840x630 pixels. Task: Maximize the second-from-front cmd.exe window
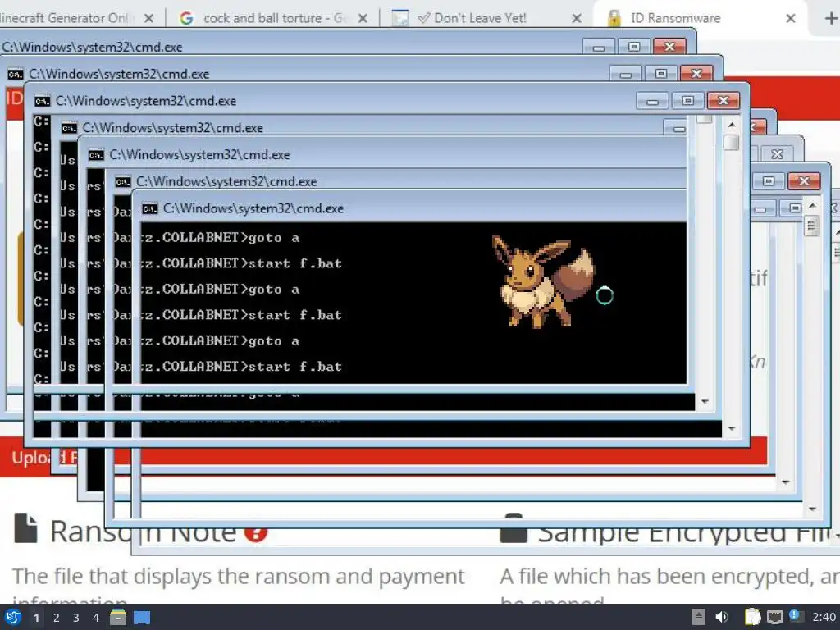pos(768,181)
